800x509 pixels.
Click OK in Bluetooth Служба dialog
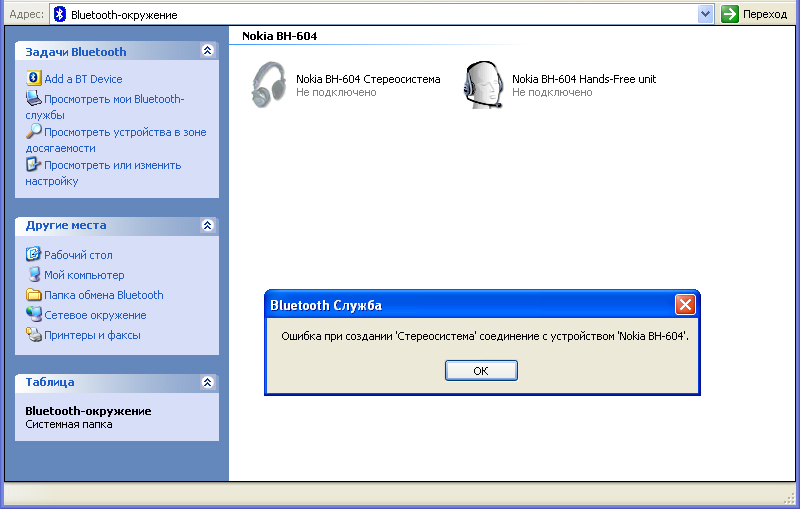coord(481,371)
